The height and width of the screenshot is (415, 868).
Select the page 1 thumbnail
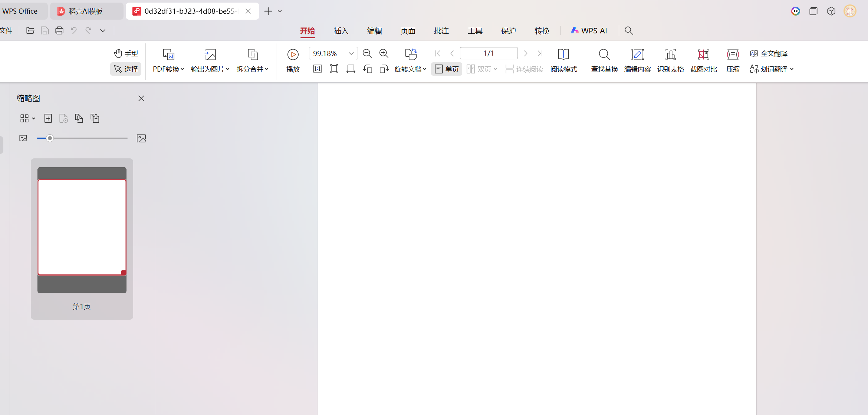pyautogui.click(x=82, y=228)
